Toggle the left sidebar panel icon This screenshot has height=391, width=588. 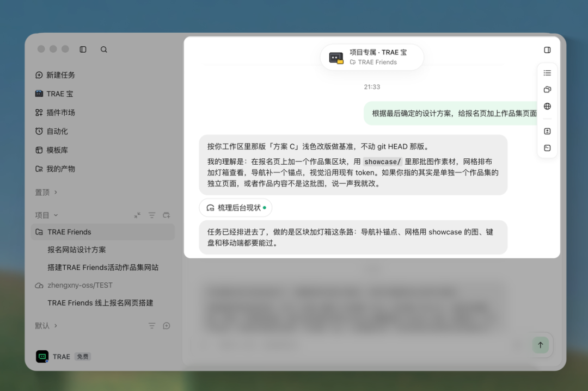click(x=83, y=49)
